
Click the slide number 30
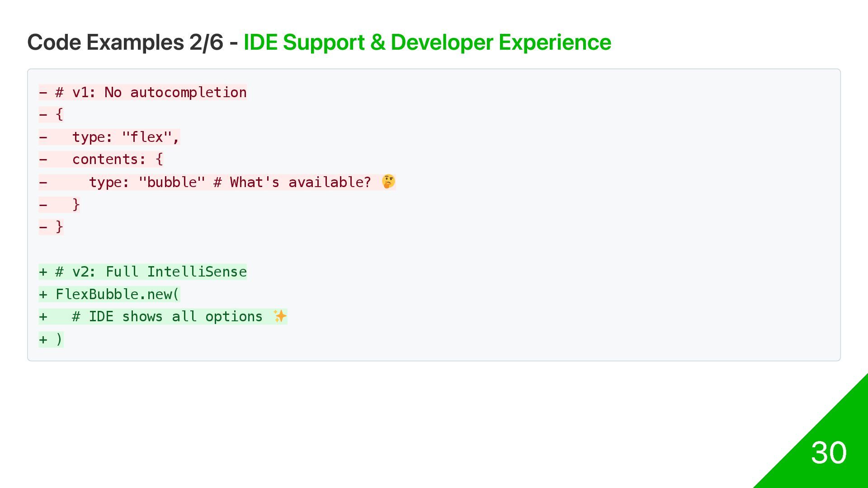click(829, 452)
